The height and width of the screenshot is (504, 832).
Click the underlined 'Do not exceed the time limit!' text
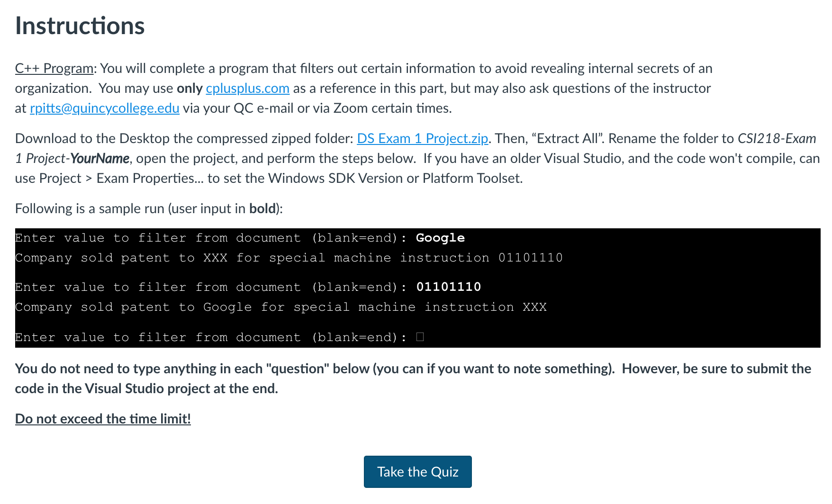point(103,419)
